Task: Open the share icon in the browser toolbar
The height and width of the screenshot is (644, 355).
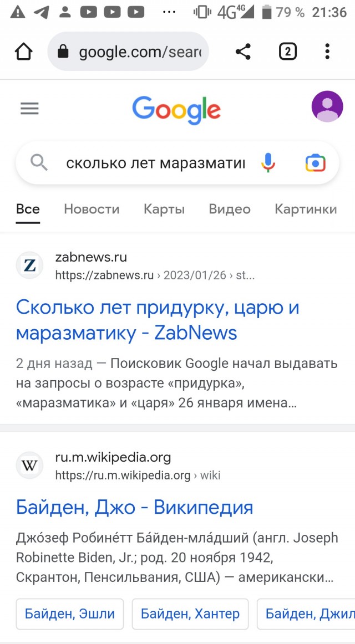Action: pyautogui.click(x=244, y=52)
